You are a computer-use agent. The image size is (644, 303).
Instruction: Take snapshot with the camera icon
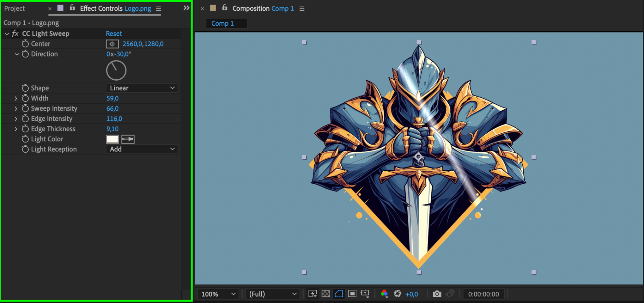point(437,294)
